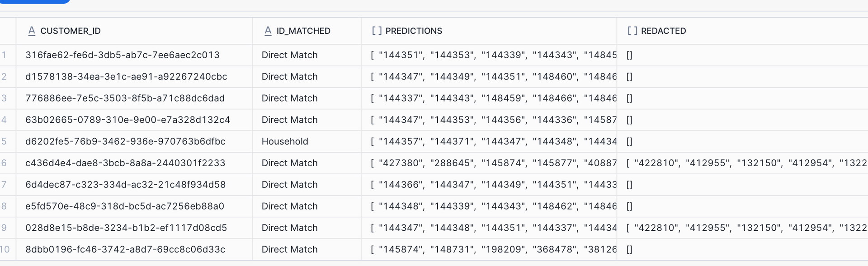Click the array type icon beside PREDICTIONS
The image size is (868, 266).
pos(377,31)
